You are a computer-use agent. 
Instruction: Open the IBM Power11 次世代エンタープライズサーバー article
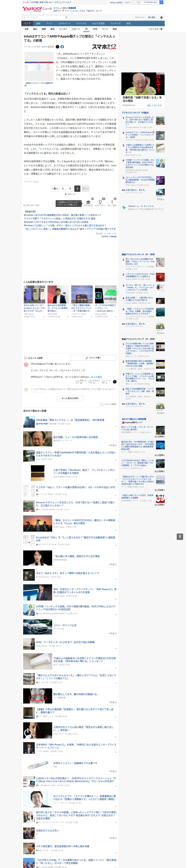(85, 591)
